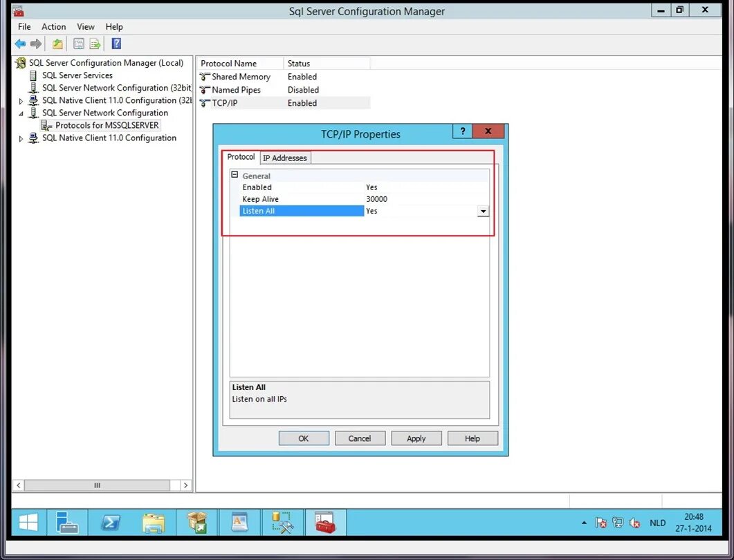This screenshot has height=560, width=734.
Task: Click the SQL Server Services tree icon
Action: tap(33, 75)
